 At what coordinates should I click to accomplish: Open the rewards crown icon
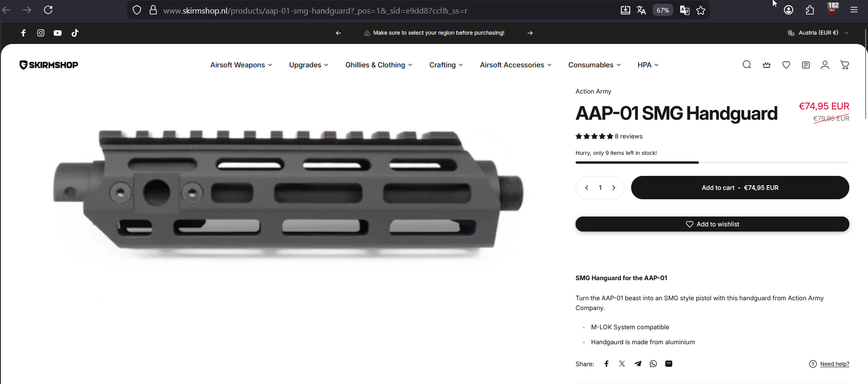[767, 65]
